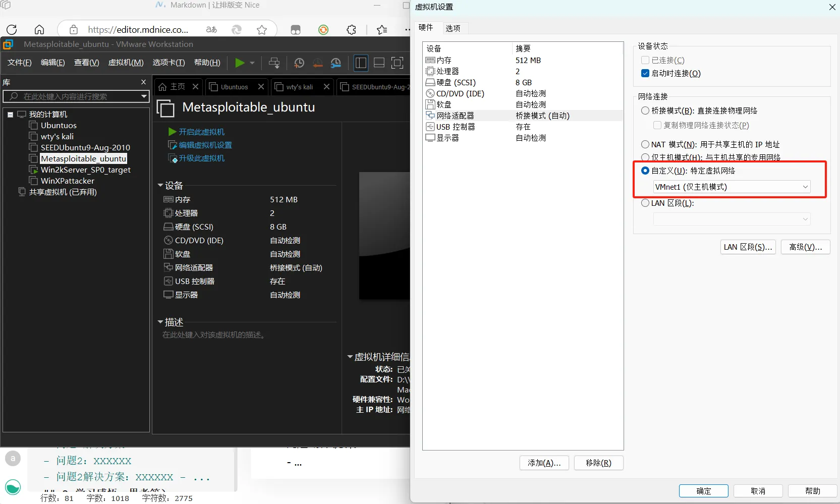840x504 pixels.
Task: Open the VMnet1 (仅主机模式) network dropdown
Action: coord(732,187)
